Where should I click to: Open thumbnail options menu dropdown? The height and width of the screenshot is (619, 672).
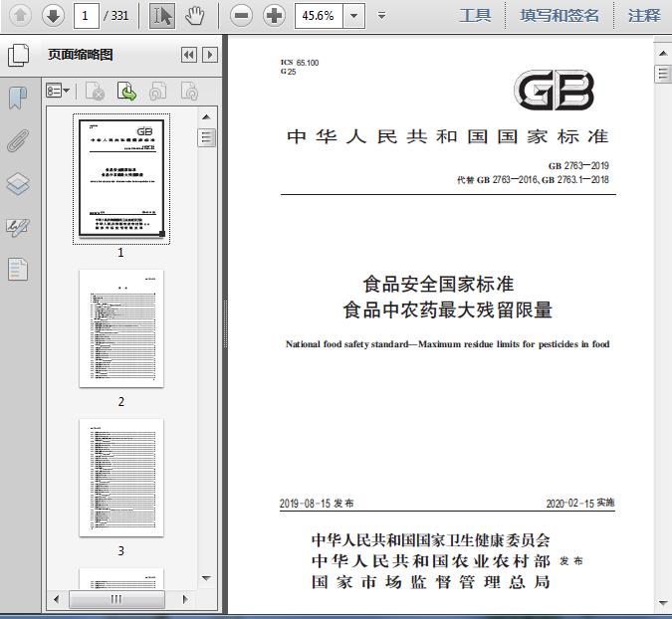[58, 91]
